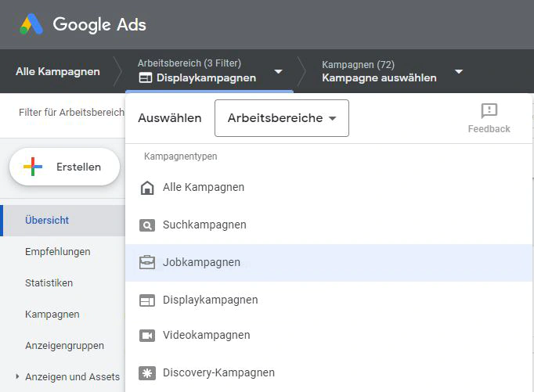534x392 pixels.
Task: Choose Suchkampagnen from the list
Action: click(x=329, y=225)
